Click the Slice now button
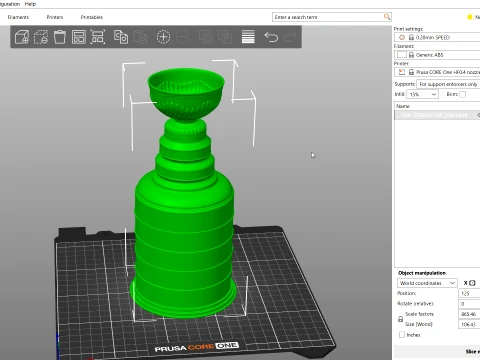This screenshot has height=360, width=480. pos(437,352)
